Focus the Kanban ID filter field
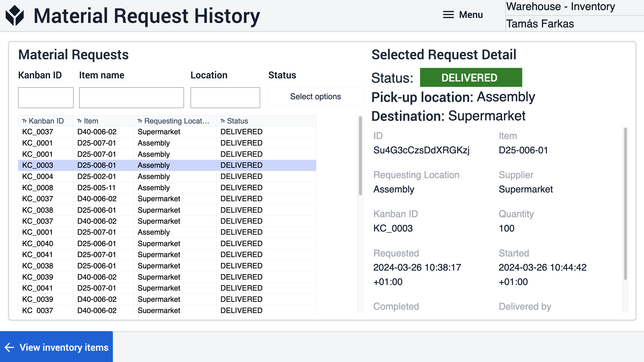This screenshot has width=644, height=362. (46, 97)
